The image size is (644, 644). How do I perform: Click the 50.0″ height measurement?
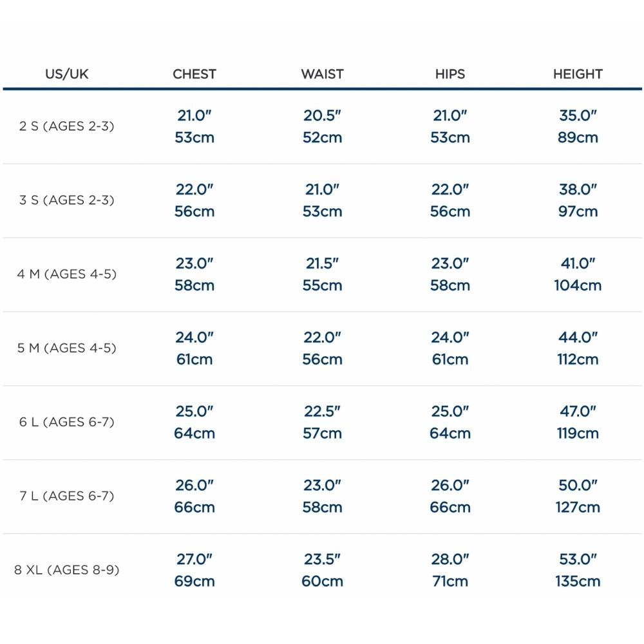coord(578,486)
